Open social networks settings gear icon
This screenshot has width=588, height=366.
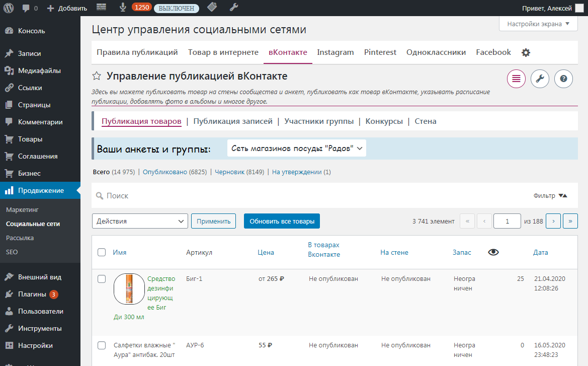[x=526, y=52]
